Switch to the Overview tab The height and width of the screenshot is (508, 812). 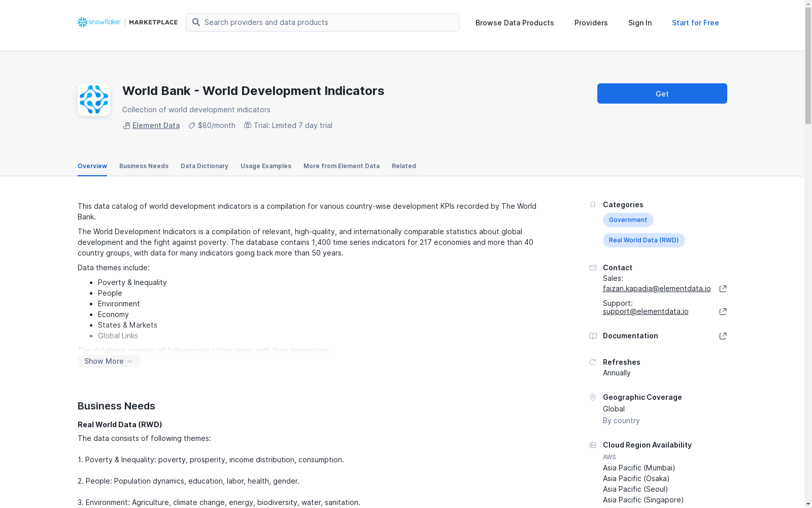point(92,166)
